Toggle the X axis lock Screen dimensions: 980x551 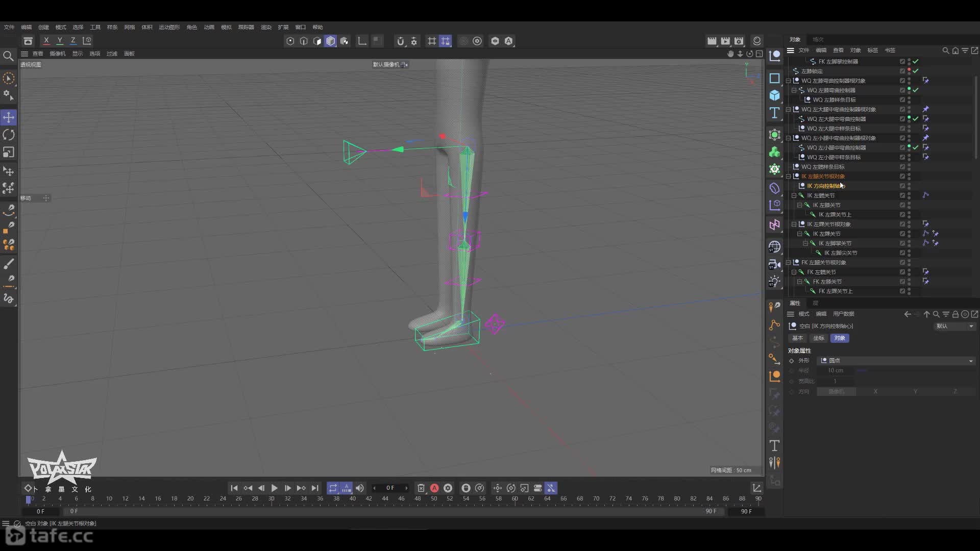point(46,41)
